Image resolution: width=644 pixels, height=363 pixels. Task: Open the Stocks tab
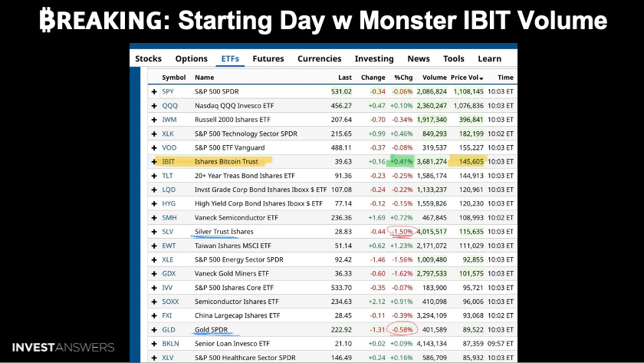(x=148, y=58)
